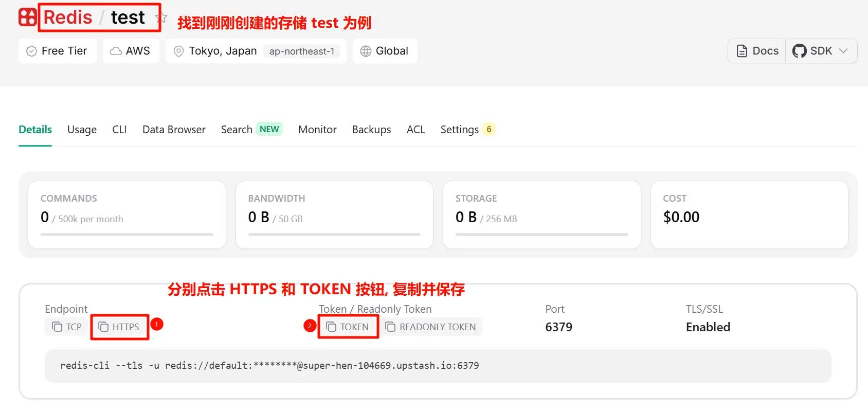Click the Redis breadcrumb link

(68, 17)
